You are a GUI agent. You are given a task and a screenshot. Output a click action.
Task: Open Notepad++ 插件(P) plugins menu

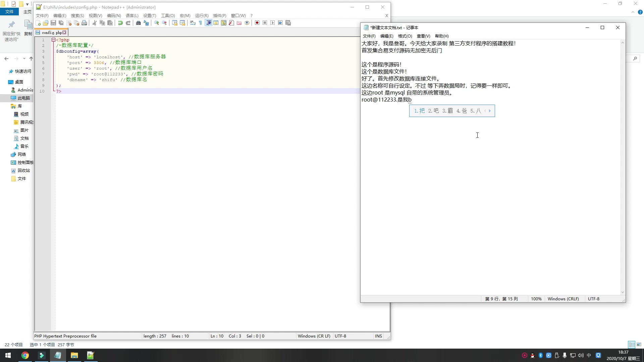point(220,16)
